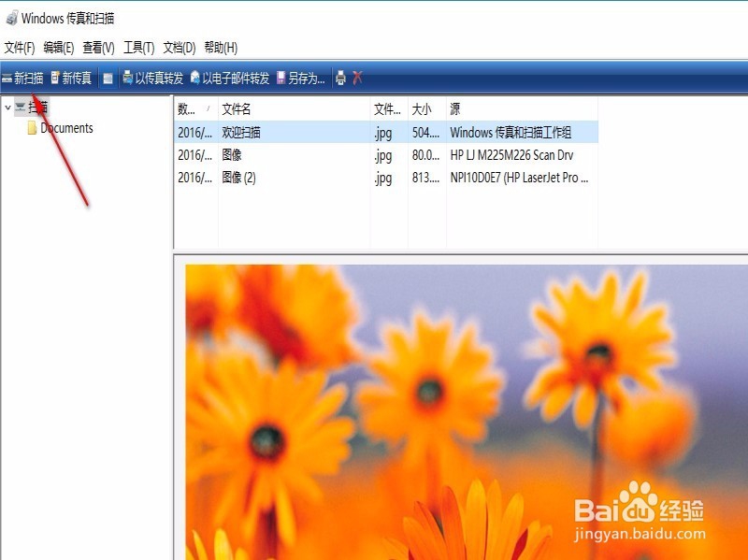Collapse the 扫描 tree node arrow
Screen dimensions: 748x560
coord(7,108)
